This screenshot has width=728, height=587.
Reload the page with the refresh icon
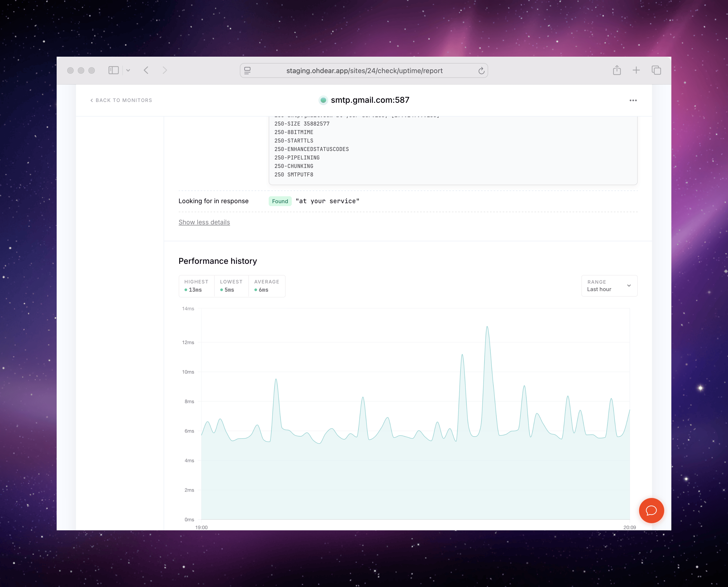click(x=481, y=70)
